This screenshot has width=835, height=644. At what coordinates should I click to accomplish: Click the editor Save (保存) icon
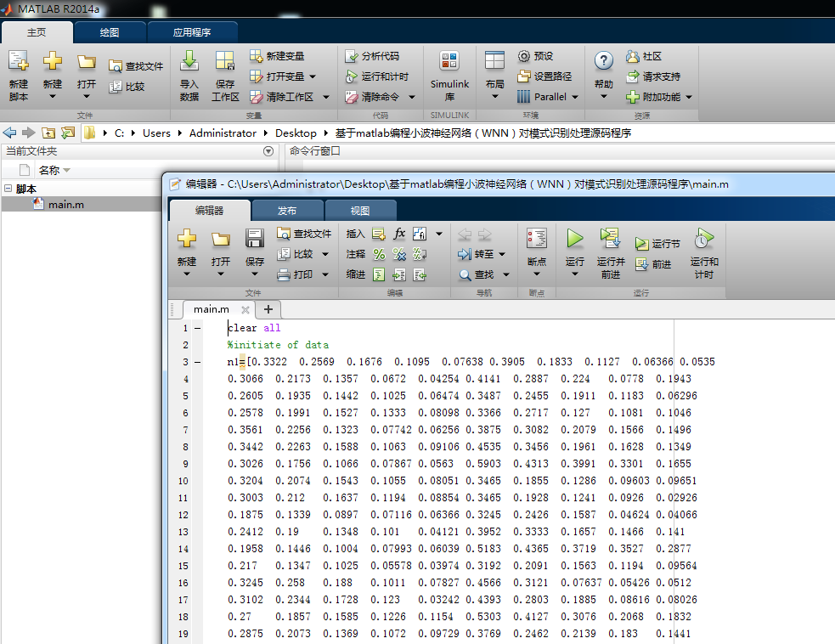pyautogui.click(x=255, y=239)
